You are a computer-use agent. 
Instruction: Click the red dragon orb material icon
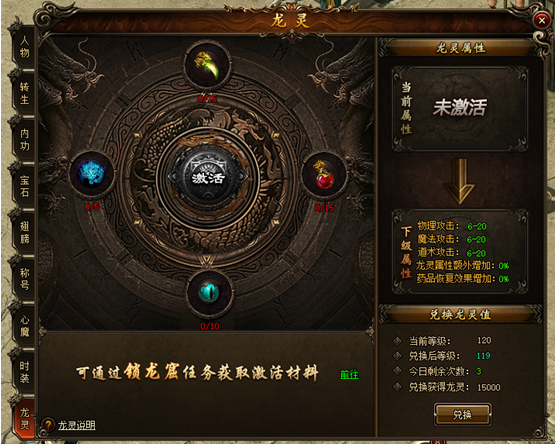[x=324, y=174]
